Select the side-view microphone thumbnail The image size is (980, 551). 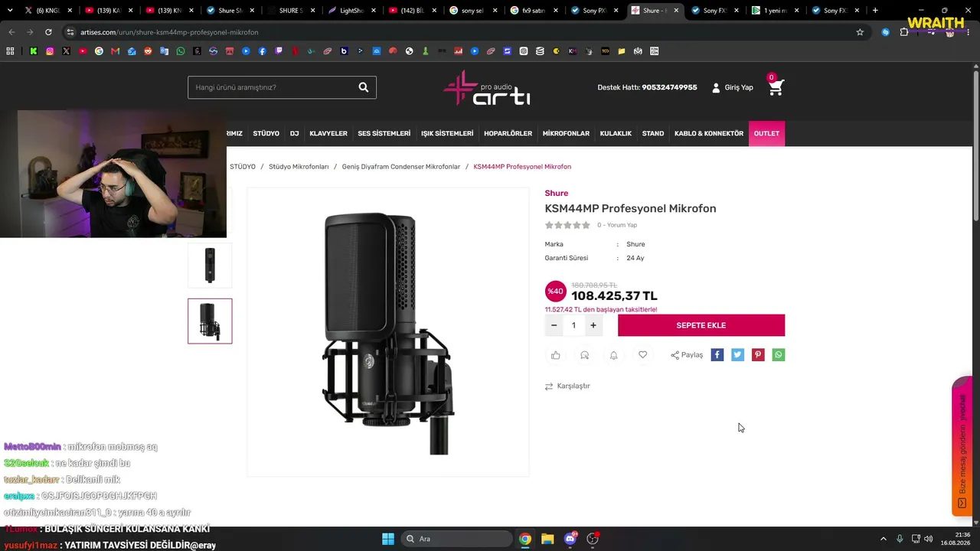(210, 266)
